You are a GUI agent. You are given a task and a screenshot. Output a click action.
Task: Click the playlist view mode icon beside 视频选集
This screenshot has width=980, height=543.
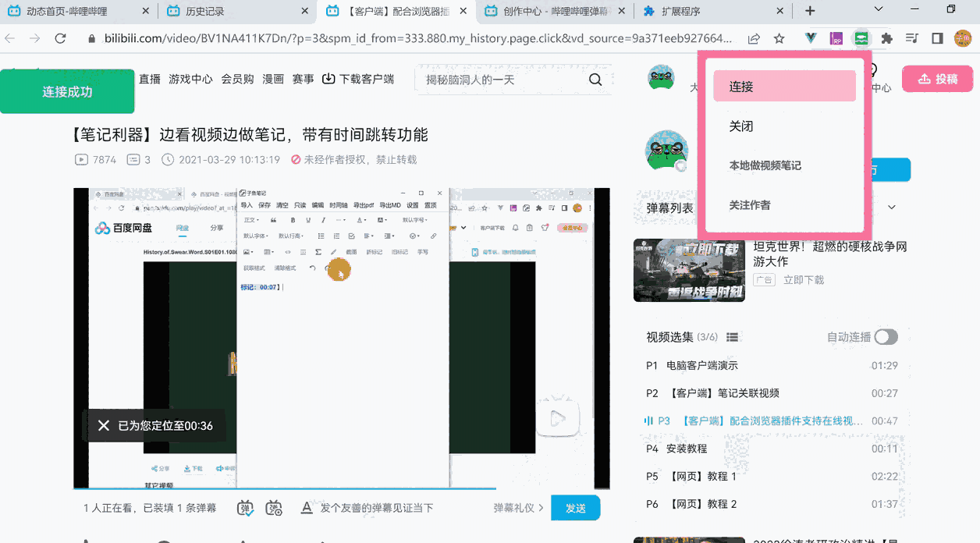coord(732,336)
